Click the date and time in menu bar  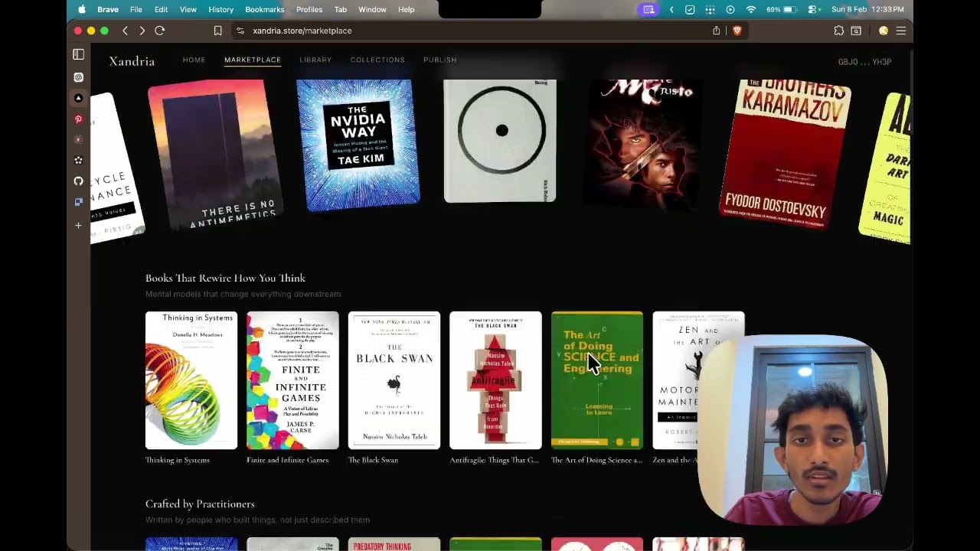pyautogui.click(x=867, y=10)
